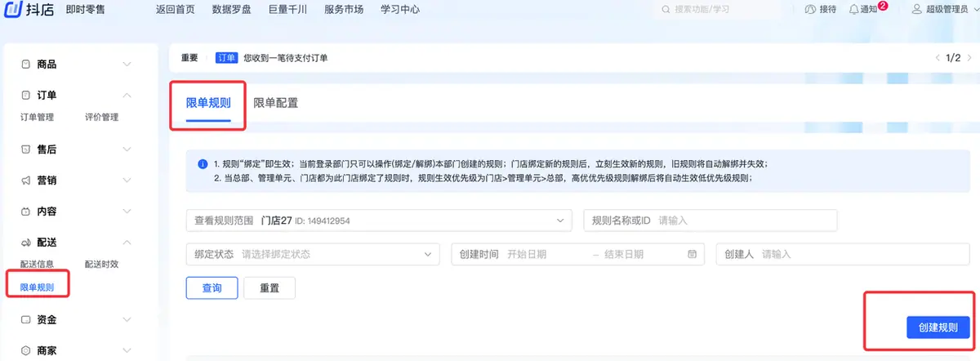Click the 重置 button

click(269, 288)
